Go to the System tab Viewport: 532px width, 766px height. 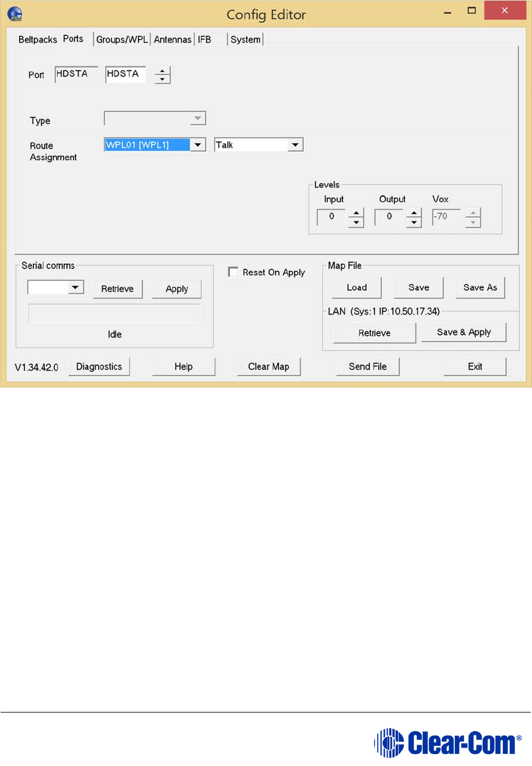tap(245, 40)
